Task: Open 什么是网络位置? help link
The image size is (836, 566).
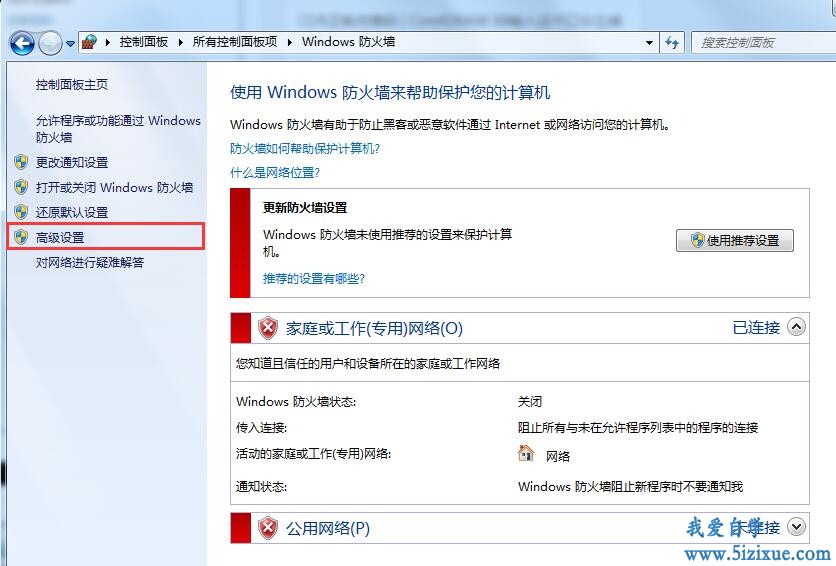Action: tap(275, 173)
